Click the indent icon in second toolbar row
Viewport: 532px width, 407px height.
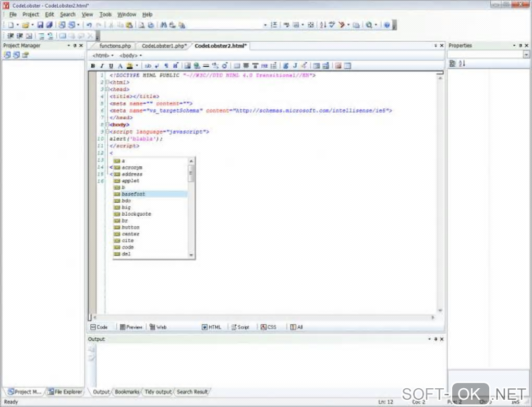(10, 36)
